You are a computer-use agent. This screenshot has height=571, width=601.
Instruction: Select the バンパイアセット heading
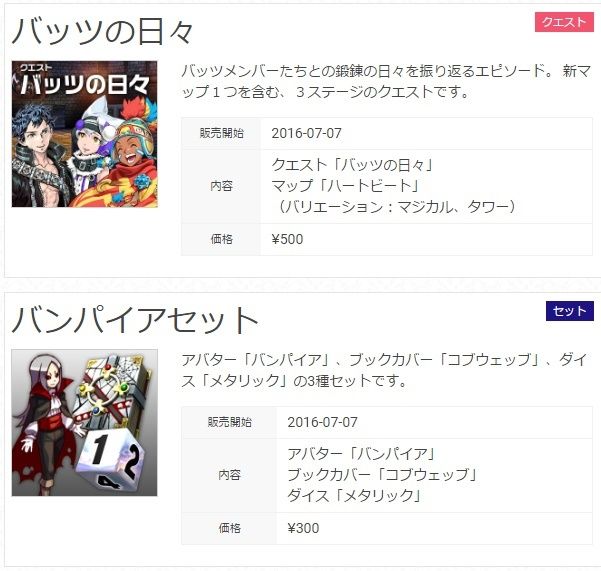pyautogui.click(x=135, y=320)
